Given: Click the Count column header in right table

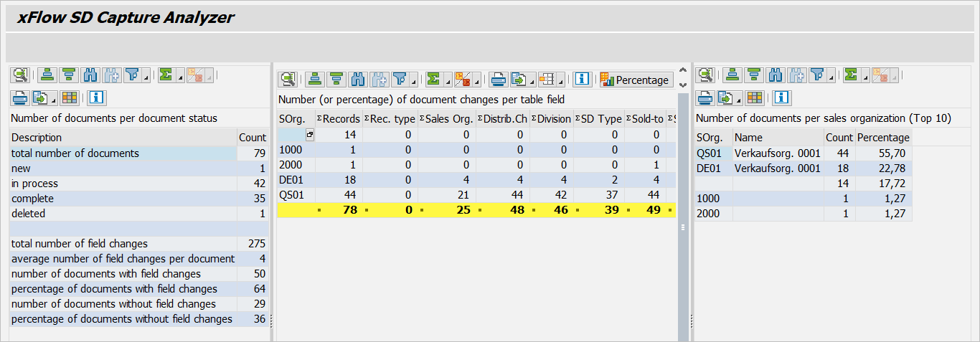Looking at the screenshot, I should click(x=839, y=137).
